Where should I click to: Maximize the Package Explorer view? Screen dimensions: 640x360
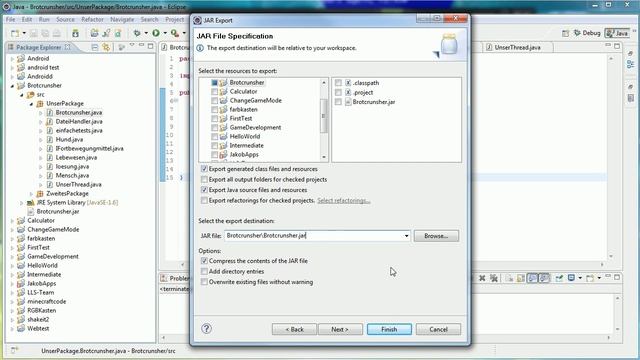(150, 46)
